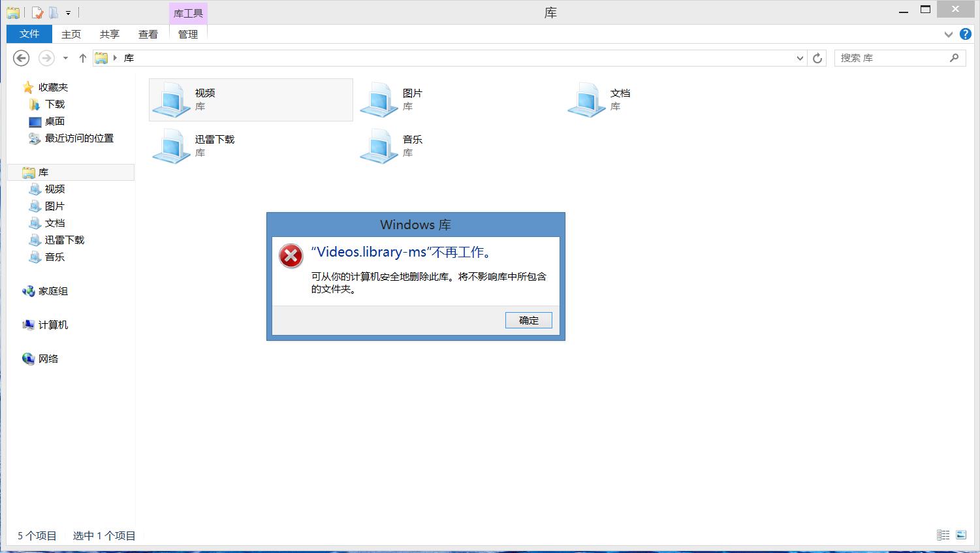Switch to details view in status bar
The image size is (980, 553).
[943, 535]
